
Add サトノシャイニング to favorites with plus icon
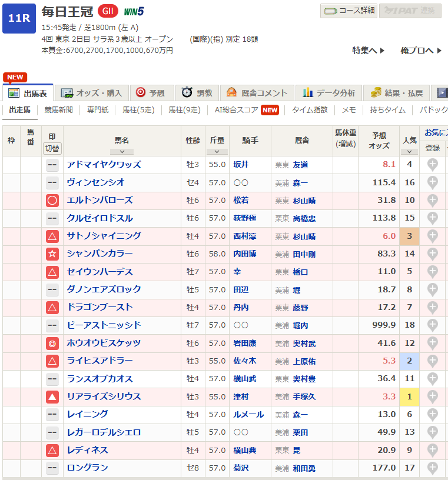coord(432,236)
